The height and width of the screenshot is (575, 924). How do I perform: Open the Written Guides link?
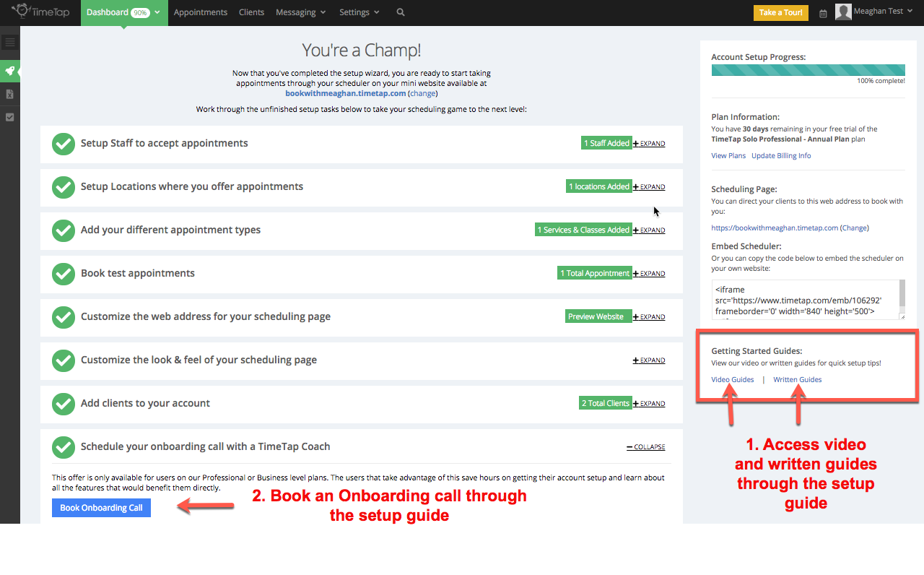(798, 379)
